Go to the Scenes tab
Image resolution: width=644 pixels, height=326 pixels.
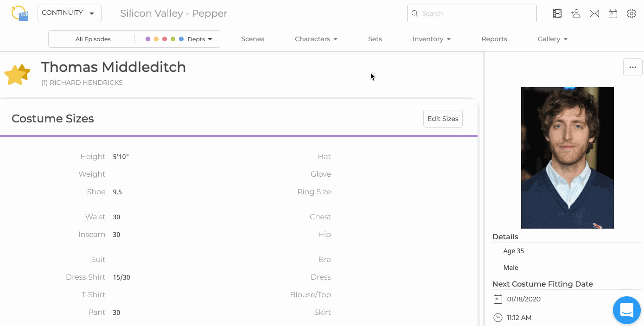pyautogui.click(x=253, y=39)
